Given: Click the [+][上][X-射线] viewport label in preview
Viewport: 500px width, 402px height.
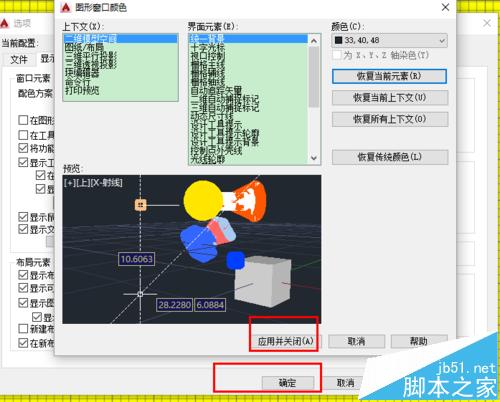Looking at the screenshot, I should point(93,183).
